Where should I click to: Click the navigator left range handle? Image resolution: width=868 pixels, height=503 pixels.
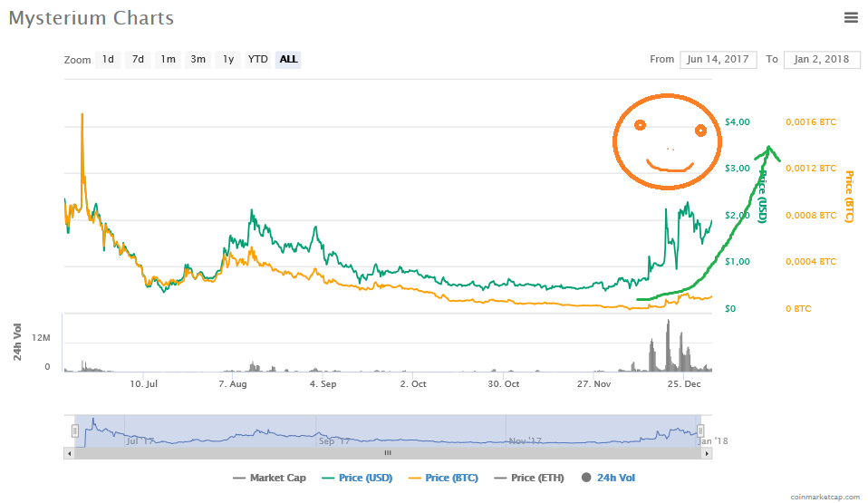(x=74, y=431)
